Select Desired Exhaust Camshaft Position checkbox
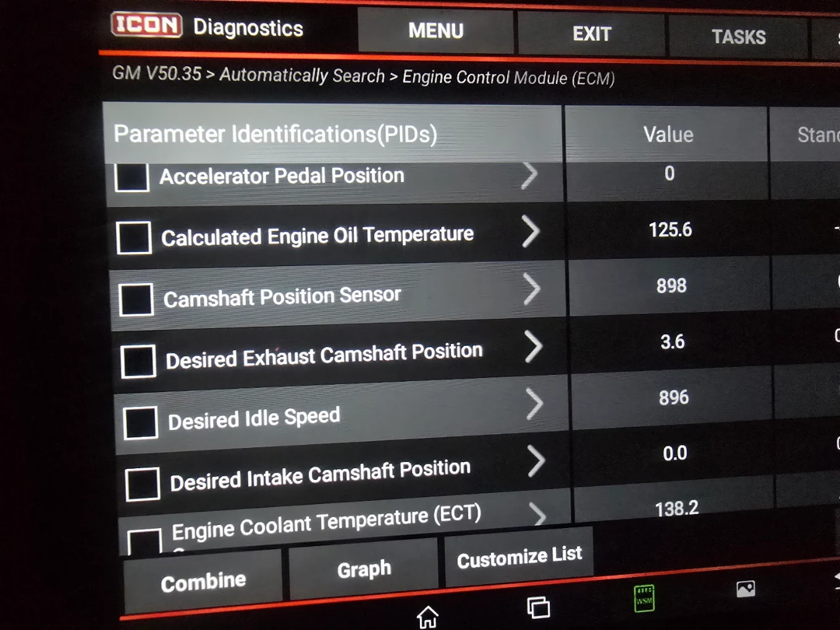Image resolution: width=840 pixels, height=630 pixels. coord(138,361)
